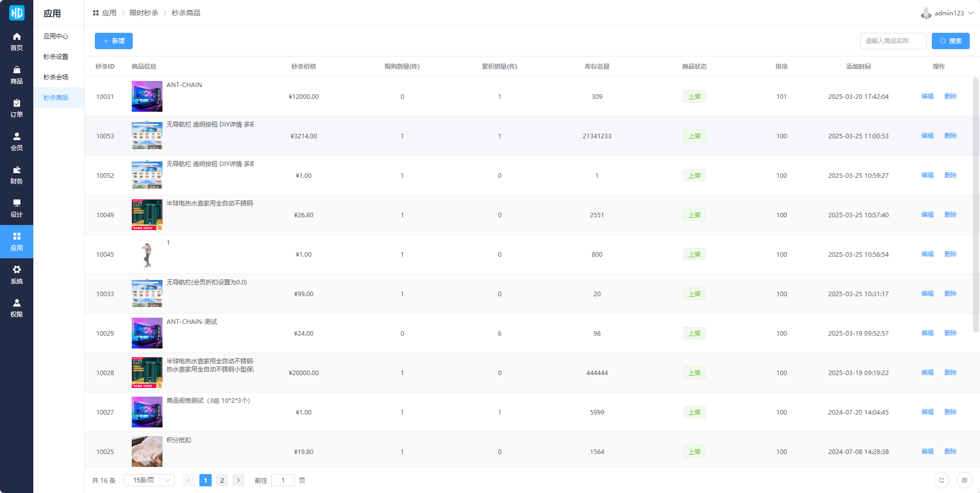Click the ANT-CHAIN-测试 product thumbnail
The height and width of the screenshot is (493, 980).
coord(147,333)
